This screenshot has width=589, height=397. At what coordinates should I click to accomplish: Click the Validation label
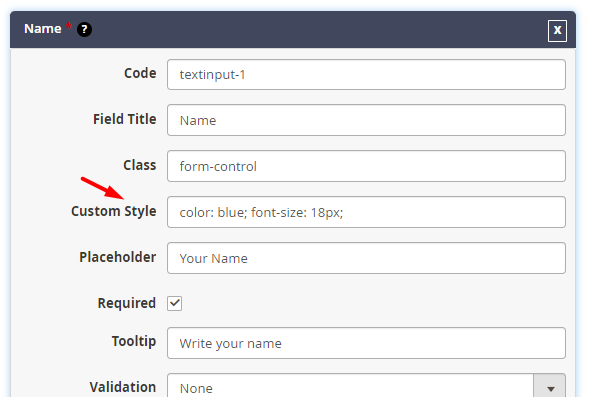point(123,387)
